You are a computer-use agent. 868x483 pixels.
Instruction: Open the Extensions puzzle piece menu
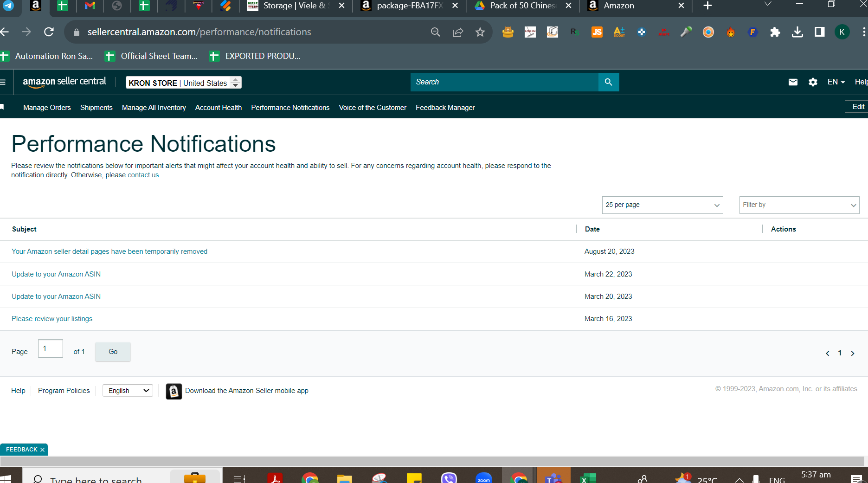(x=775, y=32)
